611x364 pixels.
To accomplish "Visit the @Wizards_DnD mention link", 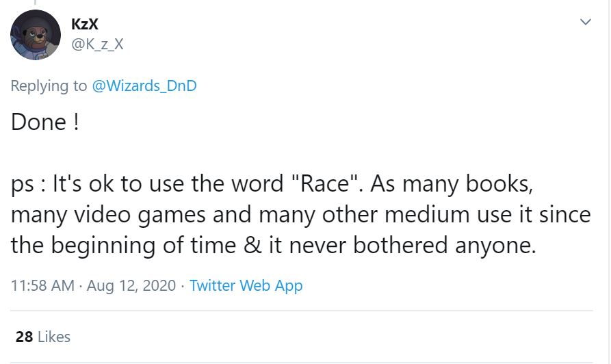I will pyautogui.click(x=144, y=86).
